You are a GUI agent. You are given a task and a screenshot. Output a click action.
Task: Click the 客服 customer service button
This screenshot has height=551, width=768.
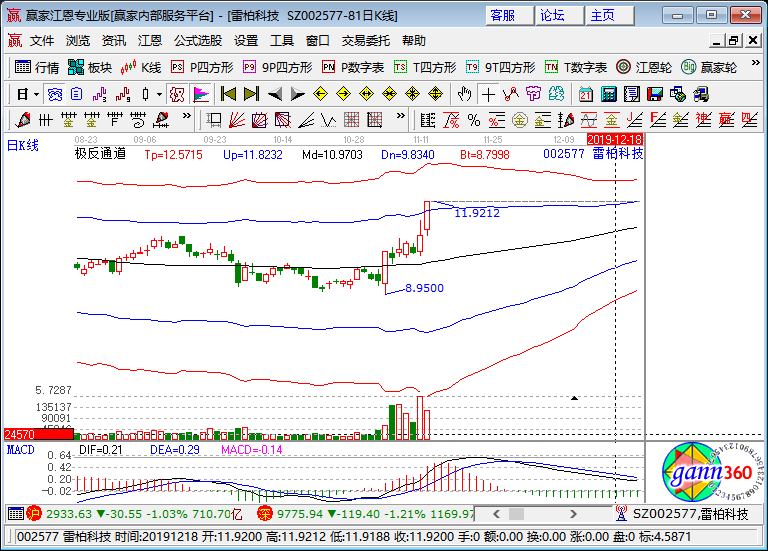click(x=510, y=16)
